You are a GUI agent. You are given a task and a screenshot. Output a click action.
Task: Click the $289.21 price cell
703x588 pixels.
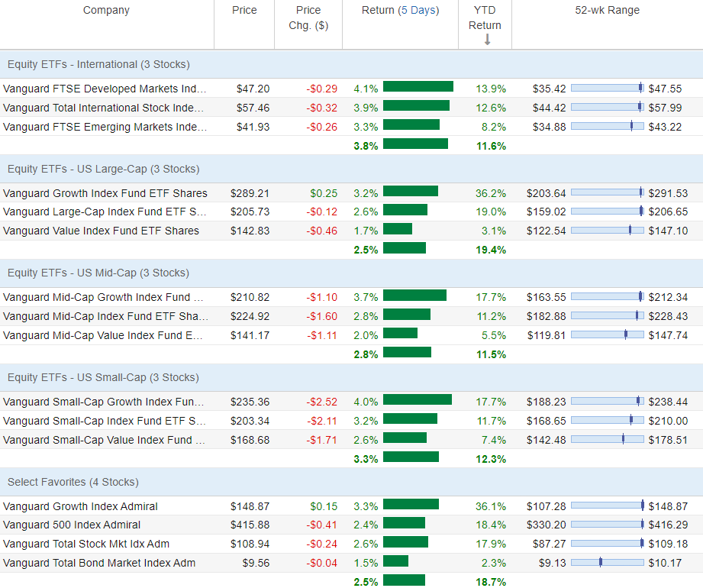tap(250, 193)
